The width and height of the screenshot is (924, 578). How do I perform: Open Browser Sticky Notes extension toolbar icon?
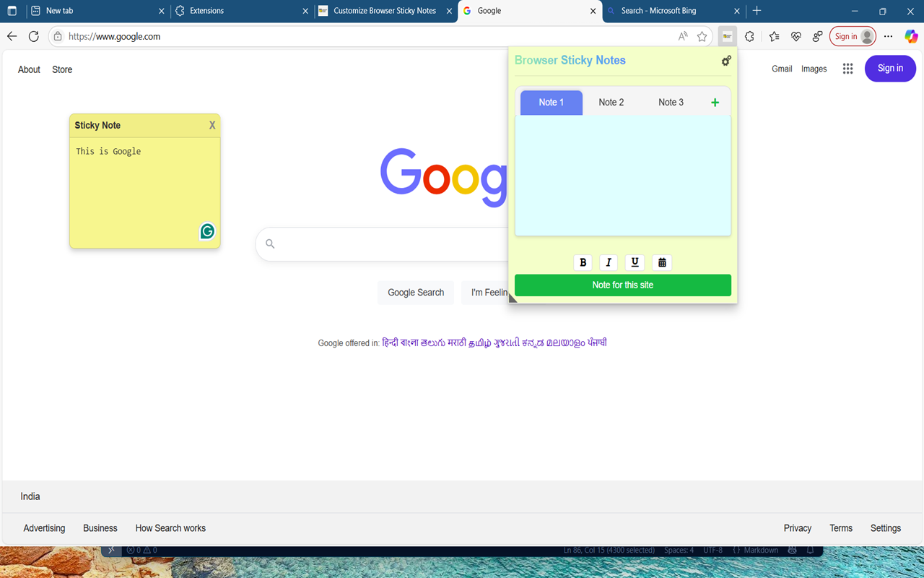click(727, 36)
